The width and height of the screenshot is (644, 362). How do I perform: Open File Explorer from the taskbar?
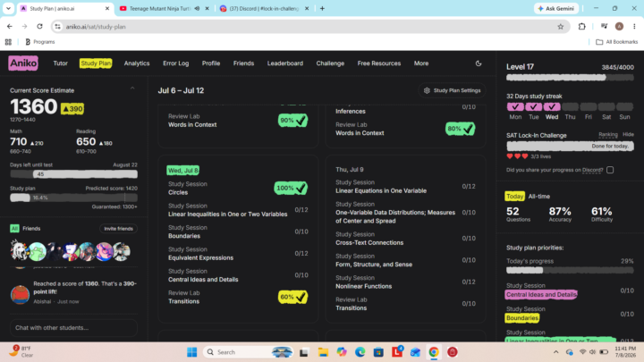pos(323,352)
